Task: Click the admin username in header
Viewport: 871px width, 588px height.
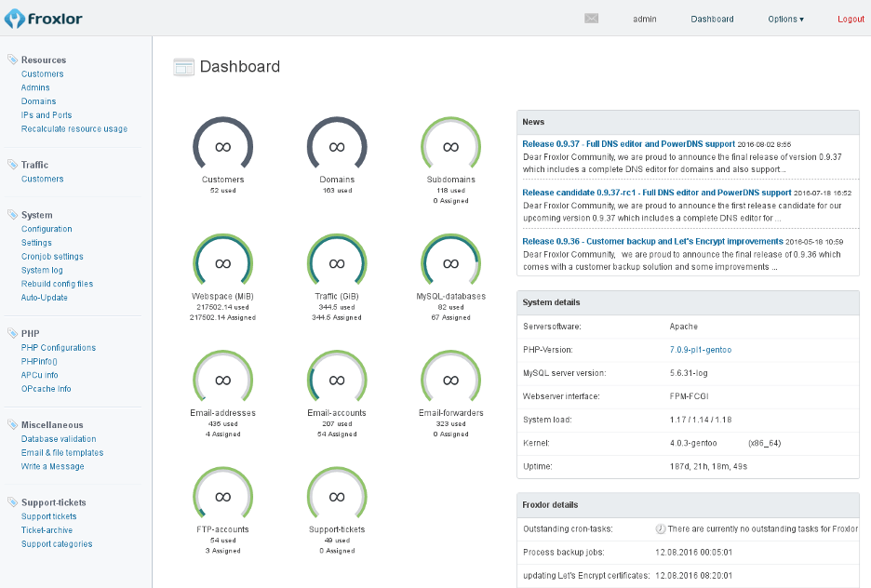Action: [x=644, y=19]
